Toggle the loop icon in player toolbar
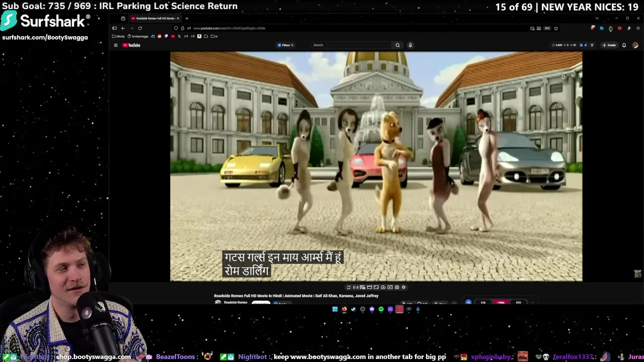The height and width of the screenshot is (362, 644). pyautogui.click(x=349, y=287)
